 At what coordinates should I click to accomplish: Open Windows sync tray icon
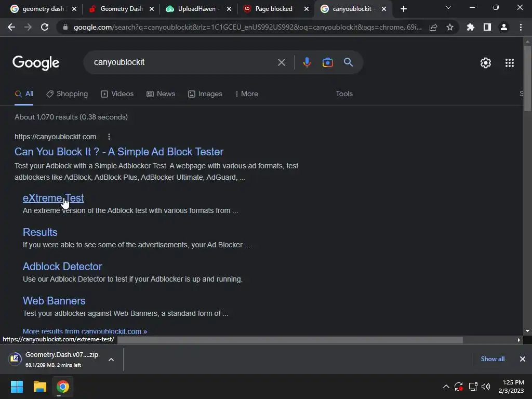459,387
